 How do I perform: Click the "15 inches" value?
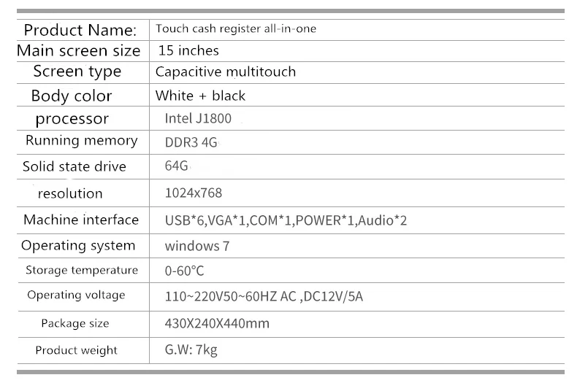click(188, 51)
